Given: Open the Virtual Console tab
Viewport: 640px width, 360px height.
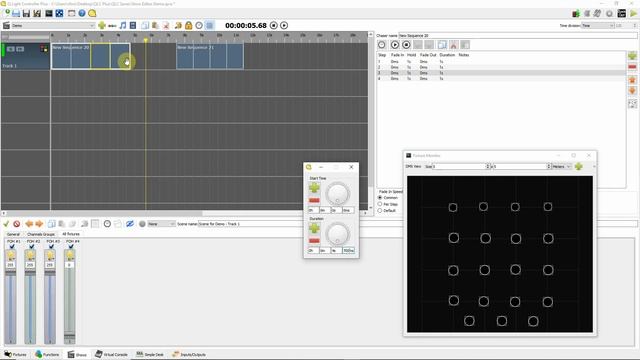Looking at the screenshot, I should click(111, 354).
